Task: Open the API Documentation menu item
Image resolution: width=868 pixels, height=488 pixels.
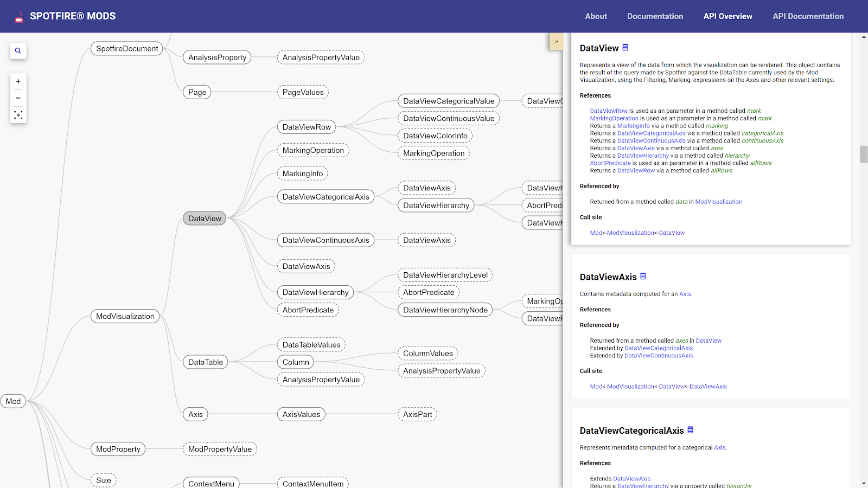Action: pyautogui.click(x=808, y=16)
